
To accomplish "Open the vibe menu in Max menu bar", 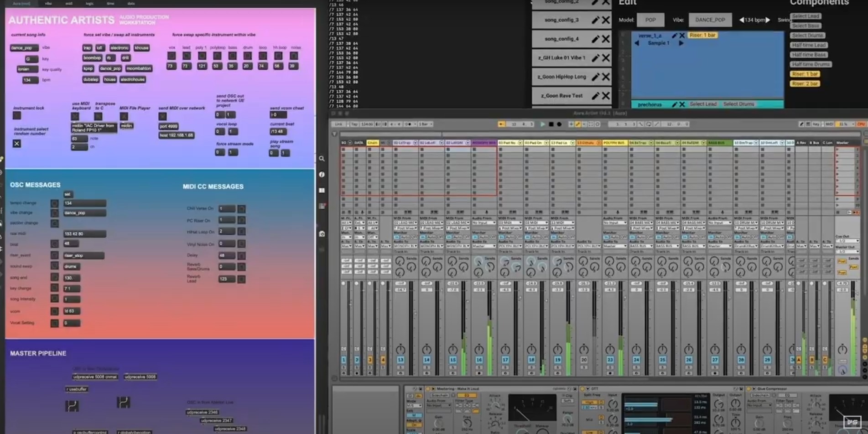I will pos(48,3).
